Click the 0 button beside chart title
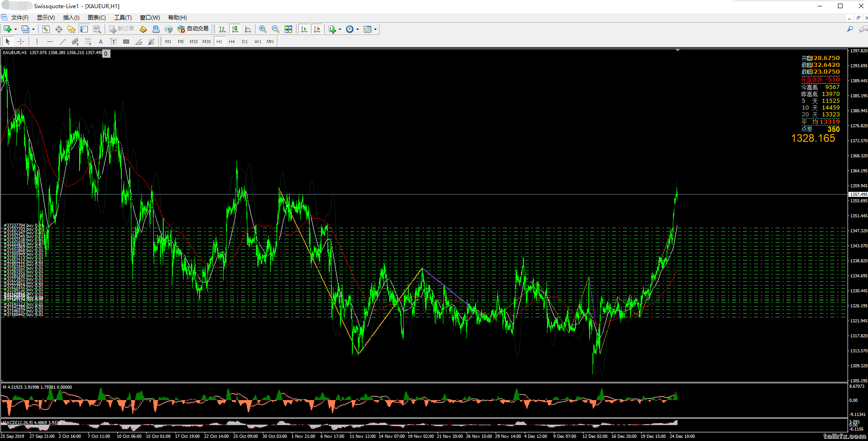Viewport: 868px width, 441px height. click(106, 54)
